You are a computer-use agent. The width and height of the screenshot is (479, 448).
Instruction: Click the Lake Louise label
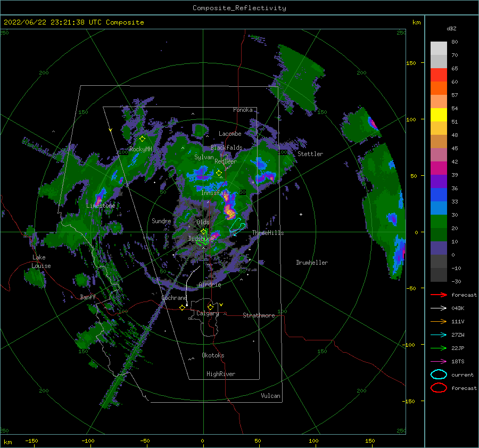(x=41, y=262)
